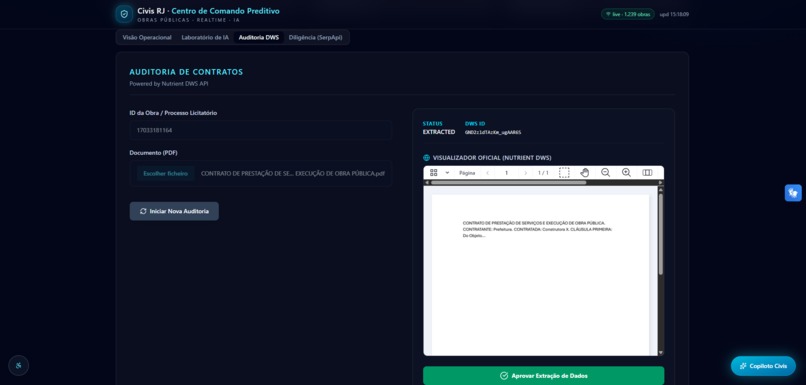Click the Civis RJ shield logo
This screenshot has height=385, width=806.
pyautogui.click(x=124, y=14)
